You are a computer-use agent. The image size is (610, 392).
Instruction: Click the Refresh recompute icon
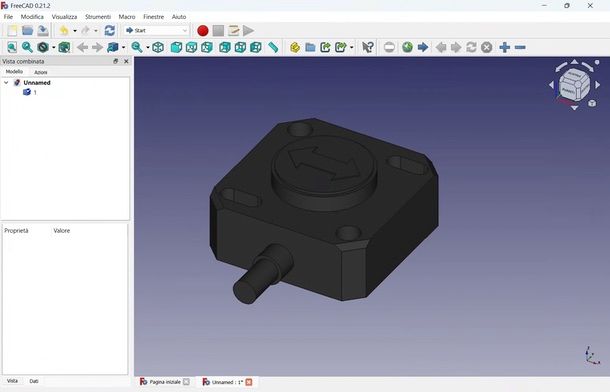[110, 31]
